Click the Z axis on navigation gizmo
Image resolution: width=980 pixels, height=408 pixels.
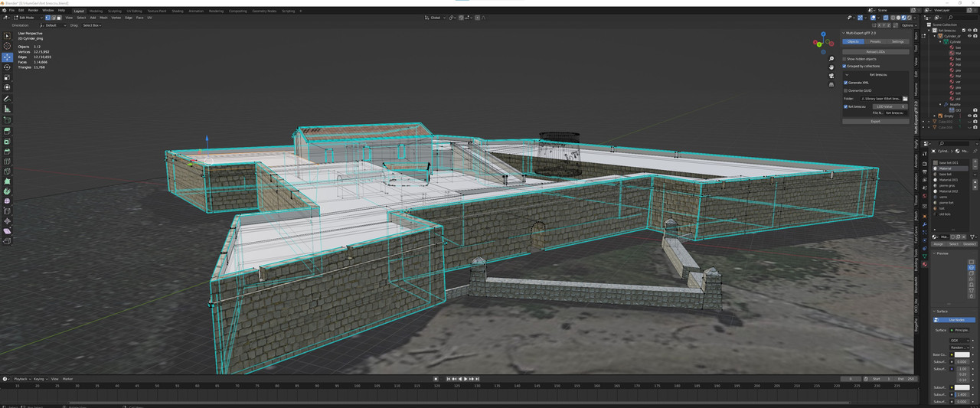pyautogui.click(x=823, y=34)
